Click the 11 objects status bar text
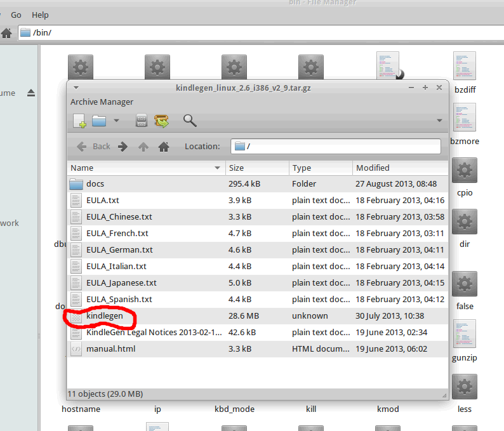Image resolution: width=504 pixels, height=431 pixels. pyautogui.click(x=105, y=394)
